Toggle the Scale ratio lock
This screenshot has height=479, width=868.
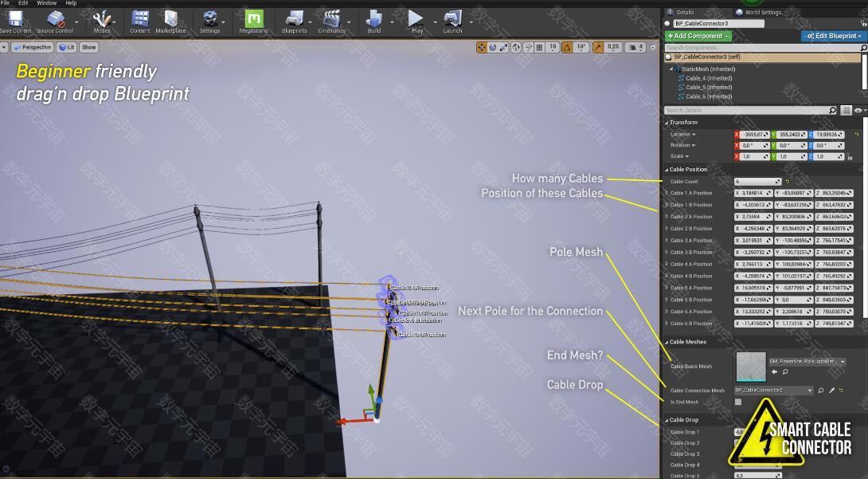click(849, 157)
